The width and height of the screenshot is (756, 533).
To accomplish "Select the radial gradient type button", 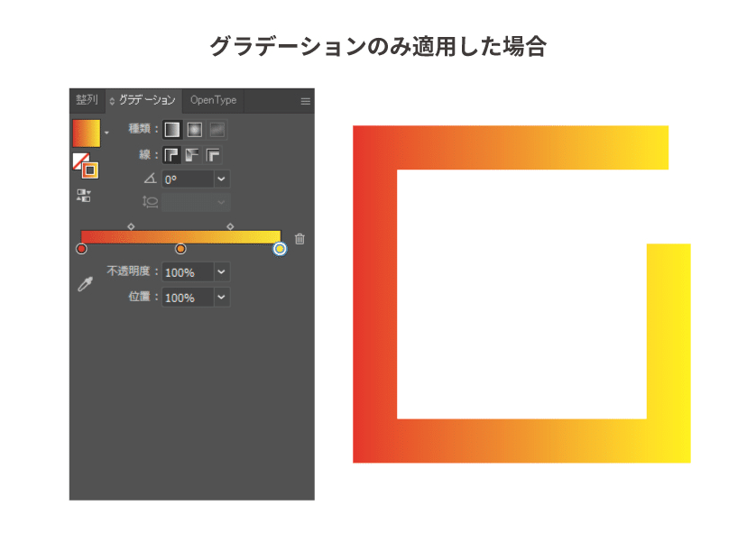I will tap(195, 129).
